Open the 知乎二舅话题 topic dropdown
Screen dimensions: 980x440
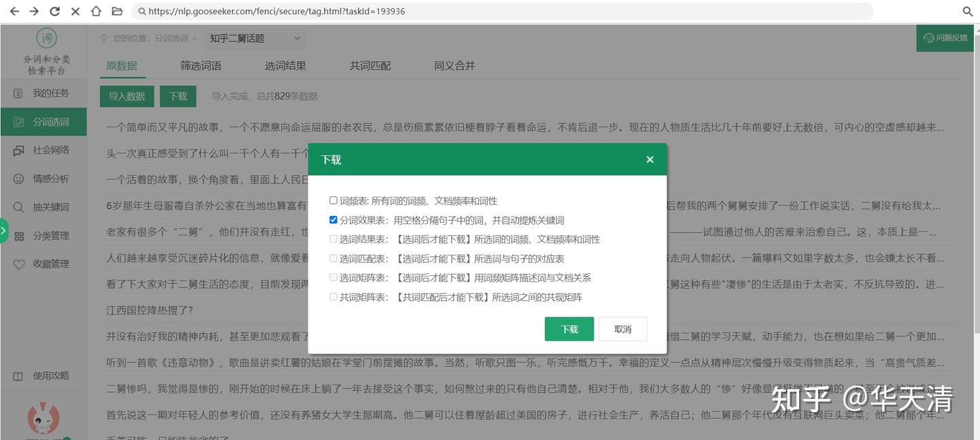254,38
